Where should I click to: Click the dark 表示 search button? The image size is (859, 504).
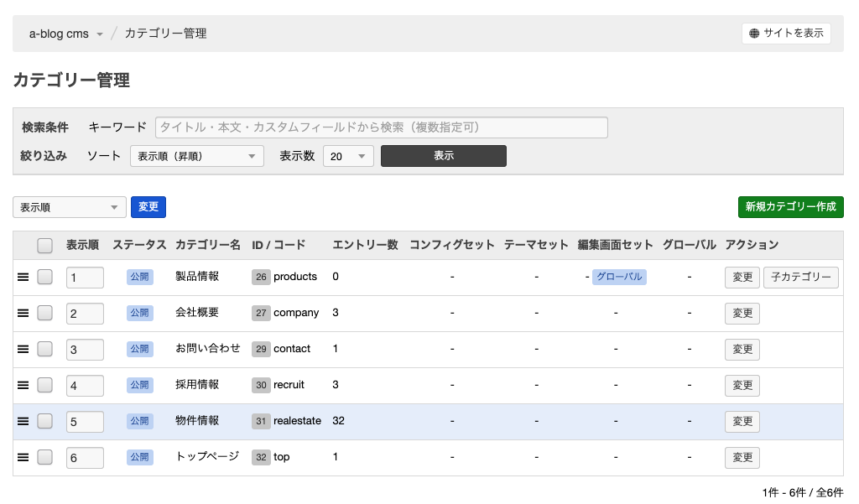pyautogui.click(x=443, y=156)
